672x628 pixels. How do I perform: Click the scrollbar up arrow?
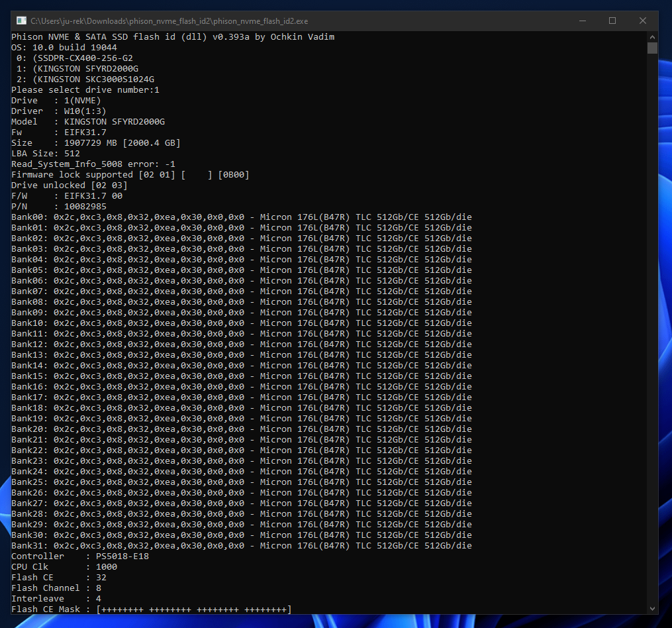point(652,37)
